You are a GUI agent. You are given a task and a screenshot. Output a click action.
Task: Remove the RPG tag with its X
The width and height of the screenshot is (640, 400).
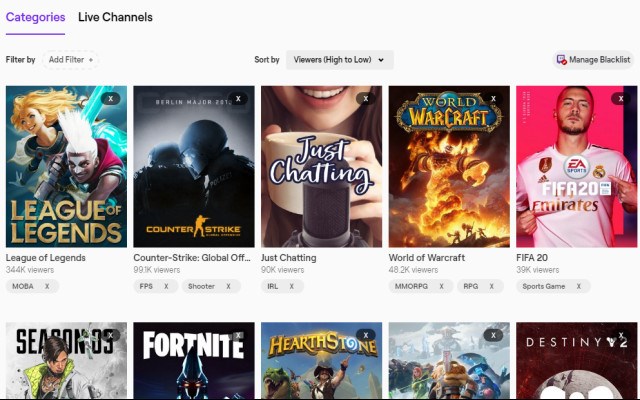[491, 286]
